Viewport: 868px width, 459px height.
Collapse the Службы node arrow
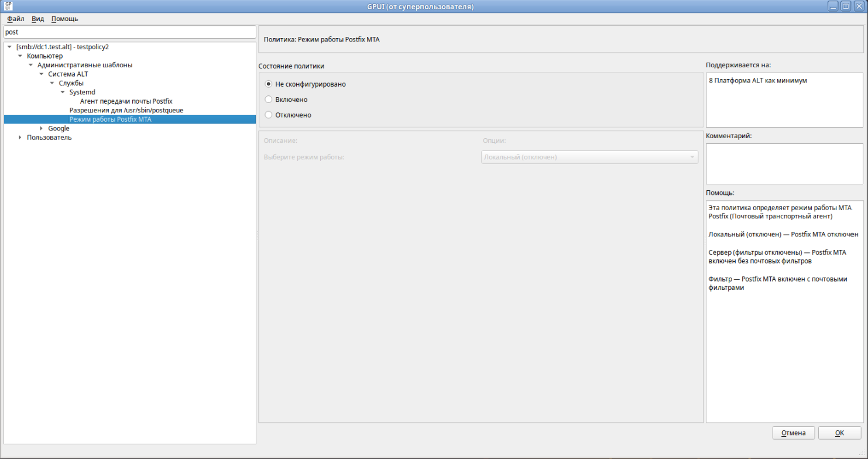tap(52, 83)
